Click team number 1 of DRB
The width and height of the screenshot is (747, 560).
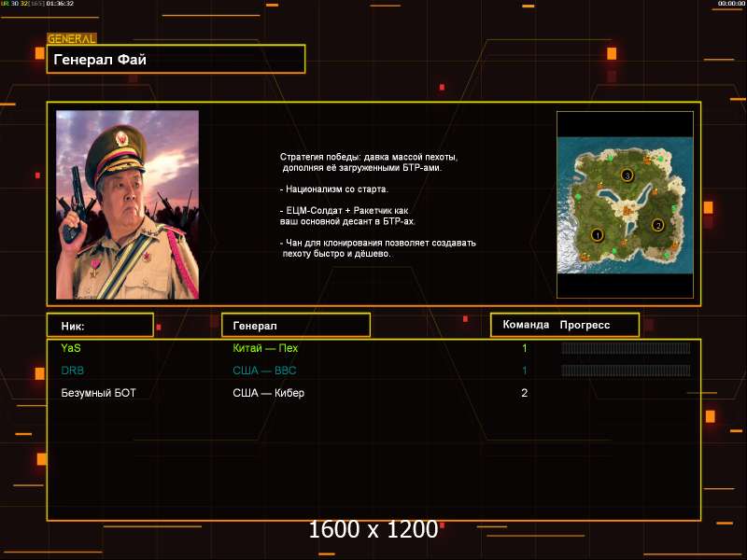(x=525, y=371)
